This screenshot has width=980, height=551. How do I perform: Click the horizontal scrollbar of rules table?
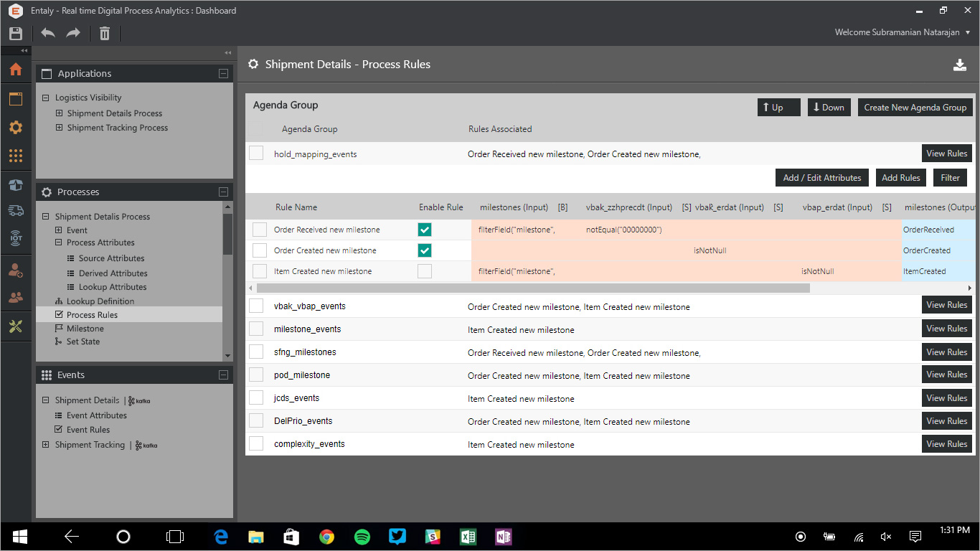coord(532,288)
